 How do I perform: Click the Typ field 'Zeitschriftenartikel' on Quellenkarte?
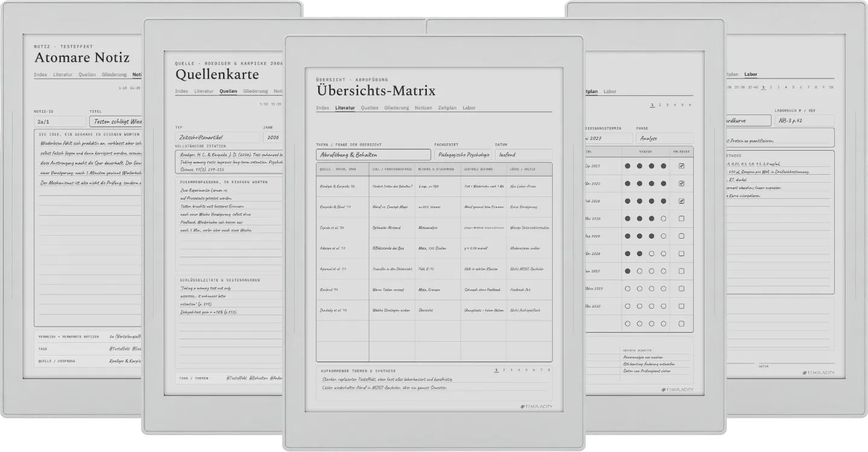tap(217, 137)
